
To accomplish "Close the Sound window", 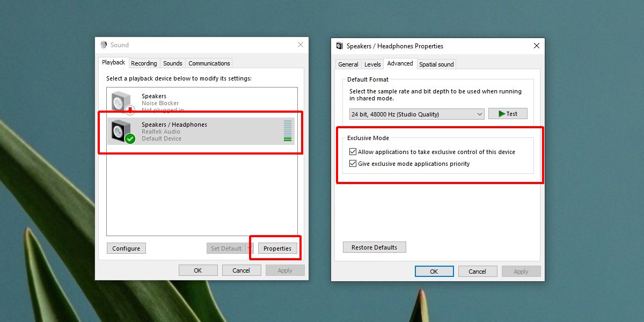I will coord(301,45).
